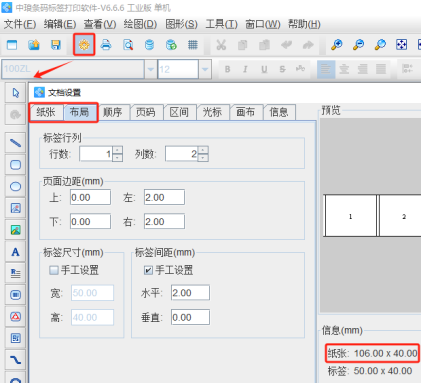Open the 编辑(E) menu
The height and width of the screenshot is (384, 421).
(x=60, y=24)
